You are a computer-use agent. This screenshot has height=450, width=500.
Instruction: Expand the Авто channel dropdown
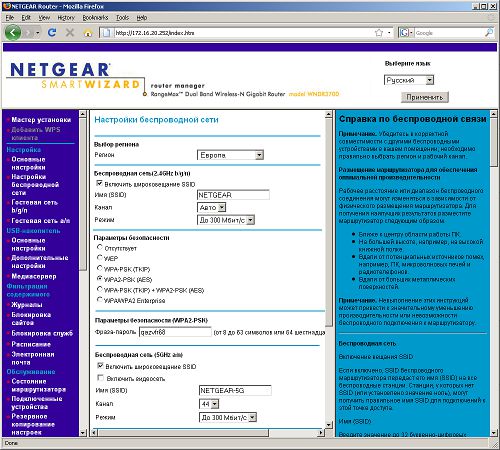212,207
